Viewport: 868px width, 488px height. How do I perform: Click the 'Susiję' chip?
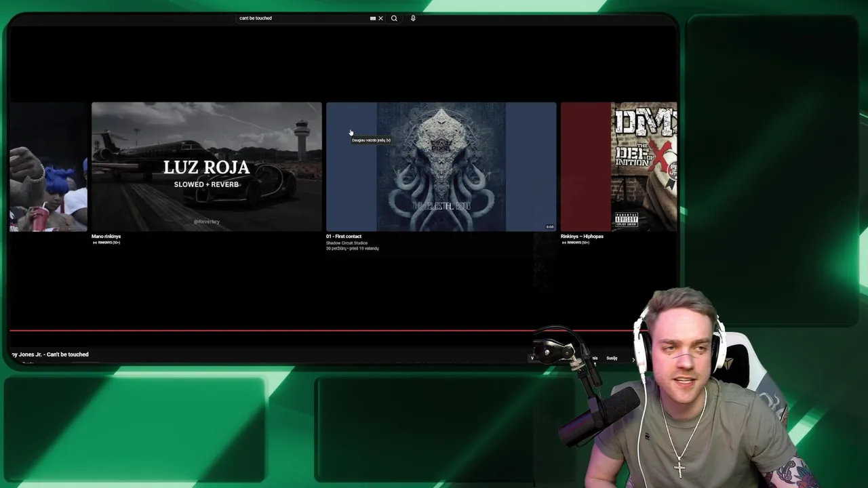[612, 358]
